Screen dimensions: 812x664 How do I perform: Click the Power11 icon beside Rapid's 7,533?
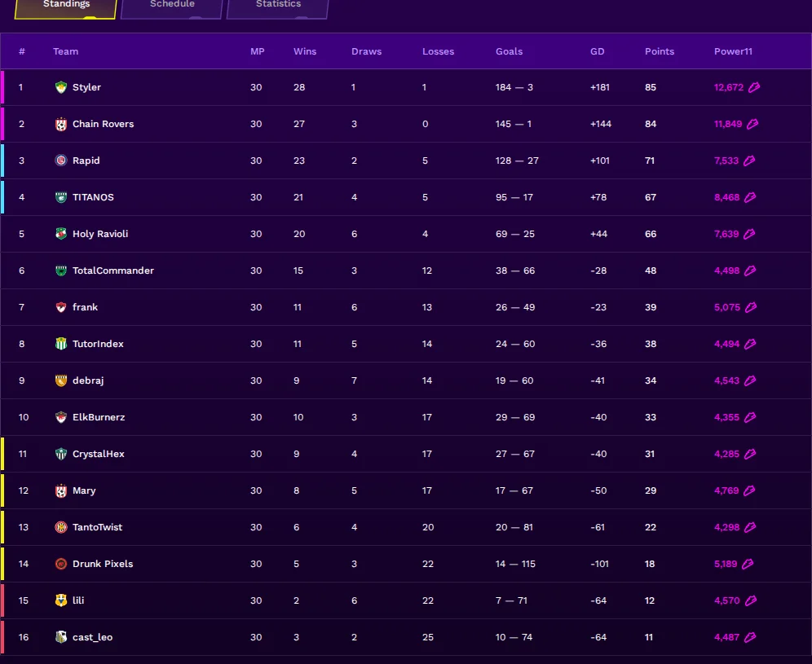click(749, 161)
